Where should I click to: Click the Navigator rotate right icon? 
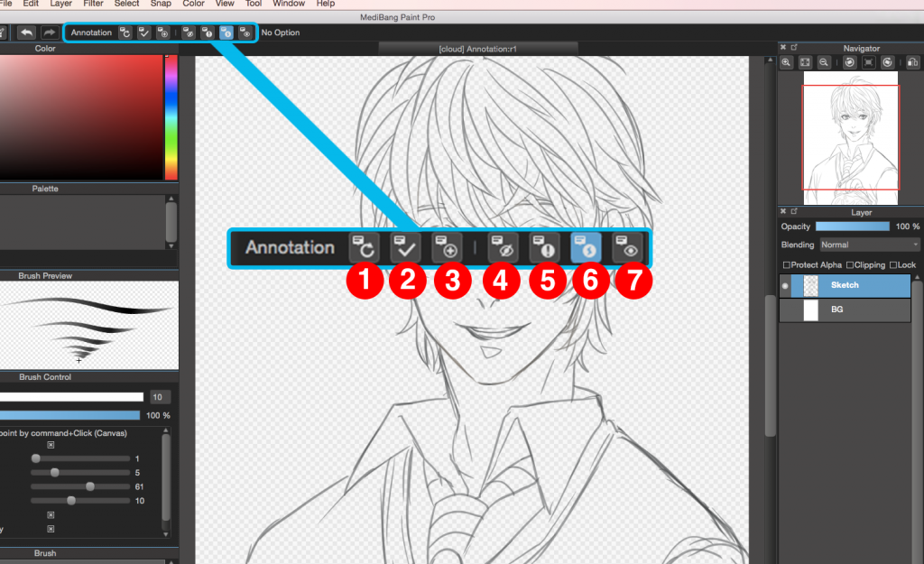(x=888, y=62)
